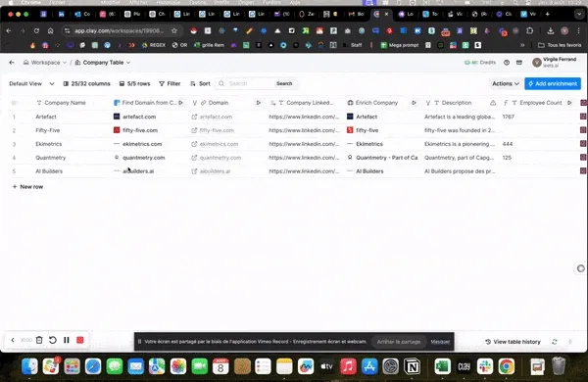Add a New row to the table
Screen dimensions: 588x382
(27, 187)
